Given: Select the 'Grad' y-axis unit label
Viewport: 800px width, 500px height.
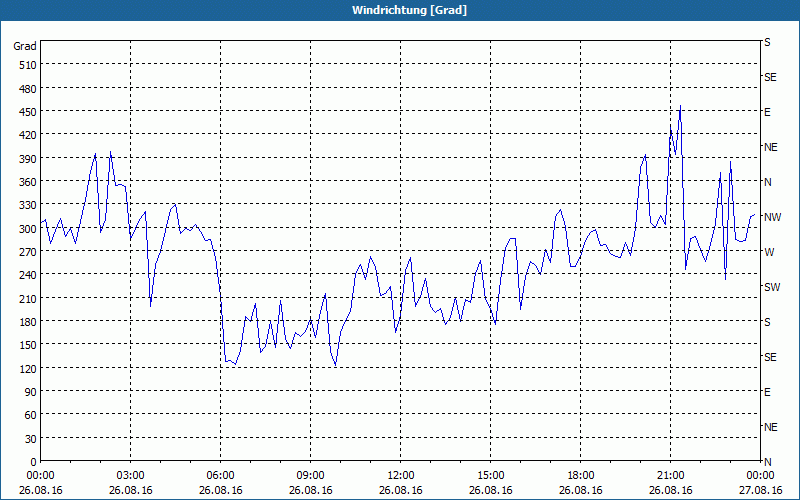Looking at the screenshot, I should 25,46.
